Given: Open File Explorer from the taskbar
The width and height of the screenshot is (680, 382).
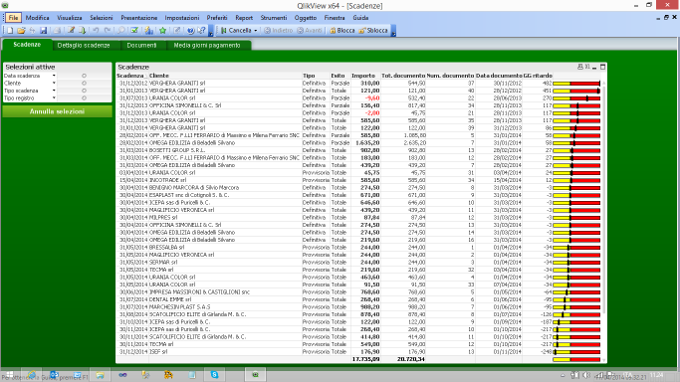Looking at the screenshot, I should [x=100, y=375].
